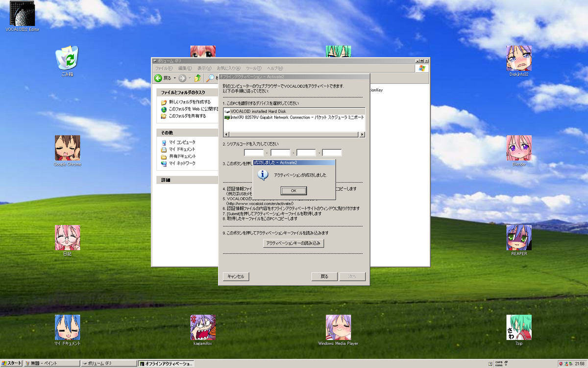Click device list scrollbar left arrow
Screen dimensions: 588x368
pyautogui.click(x=226, y=134)
